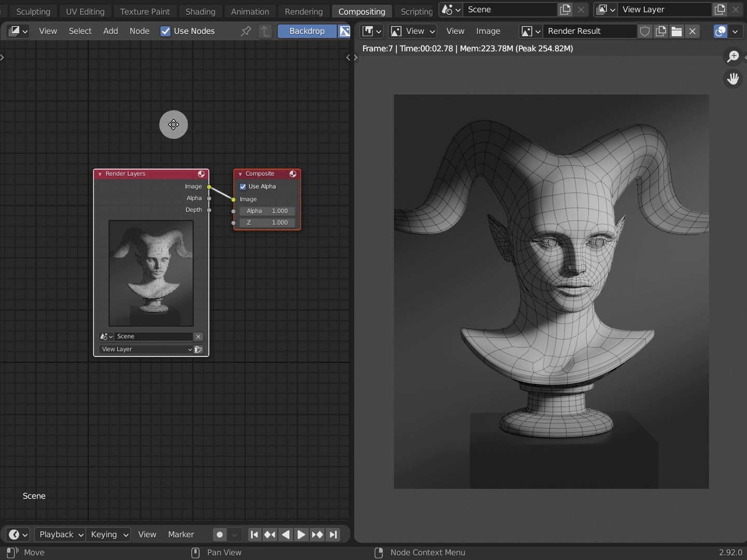Screen dimensions: 747x560
Task: Open View Layer dropdown in Render Layers node
Action: pyautogui.click(x=146, y=349)
